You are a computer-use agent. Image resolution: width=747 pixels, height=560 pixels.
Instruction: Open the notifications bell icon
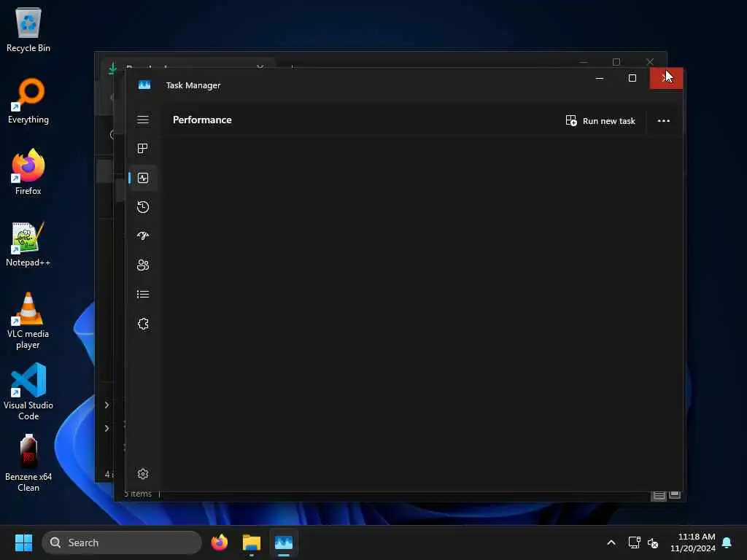point(727,542)
